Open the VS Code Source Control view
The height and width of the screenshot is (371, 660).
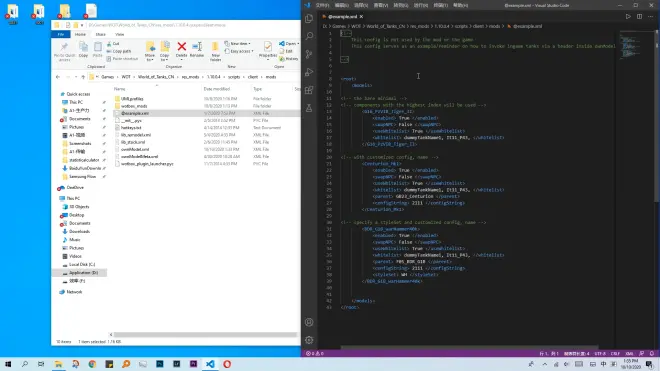pos(309,54)
